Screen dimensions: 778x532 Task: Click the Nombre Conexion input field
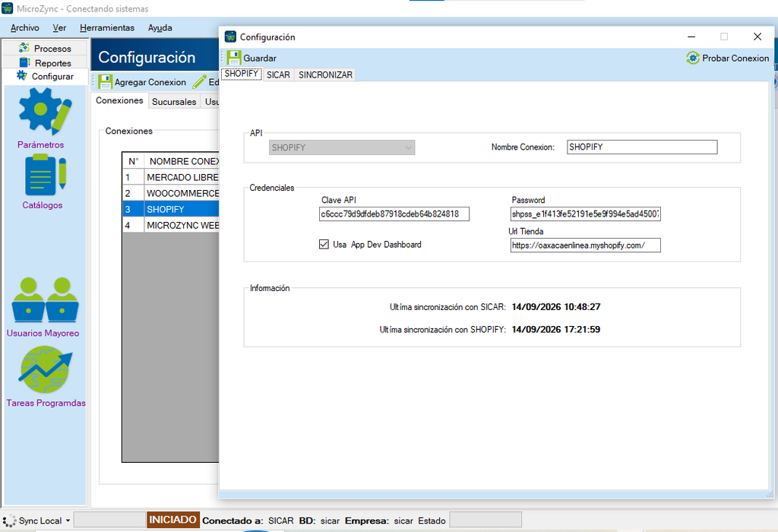click(x=642, y=147)
